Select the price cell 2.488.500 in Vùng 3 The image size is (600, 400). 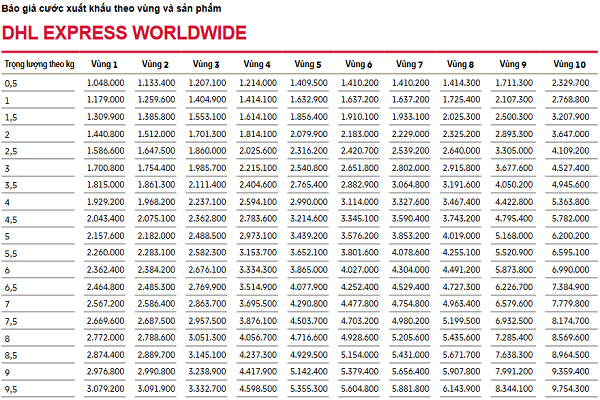click(207, 235)
